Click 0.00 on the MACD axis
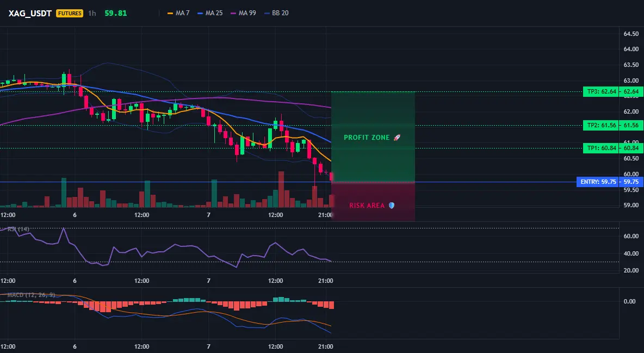644x353 pixels. [x=630, y=302]
